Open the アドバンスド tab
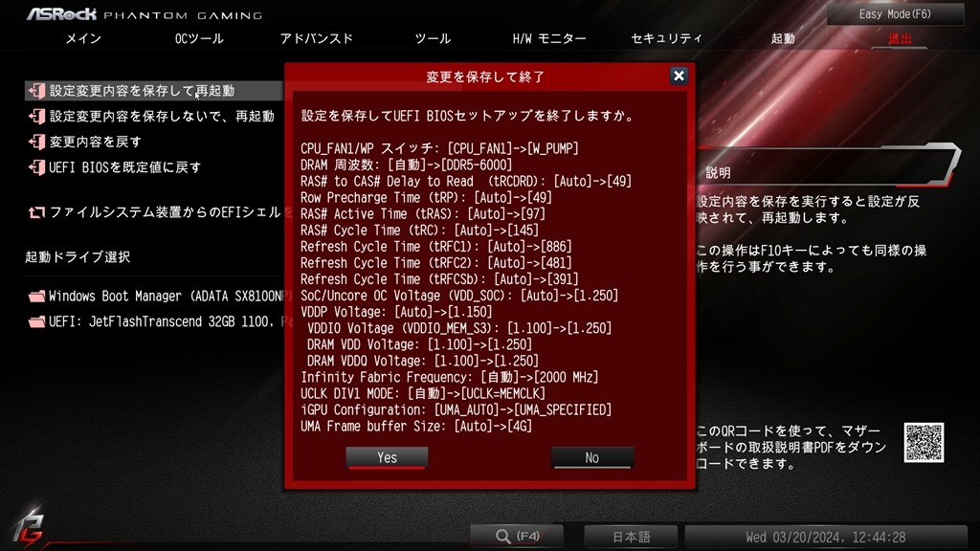Screen dimensions: 980x551 click(x=316, y=38)
